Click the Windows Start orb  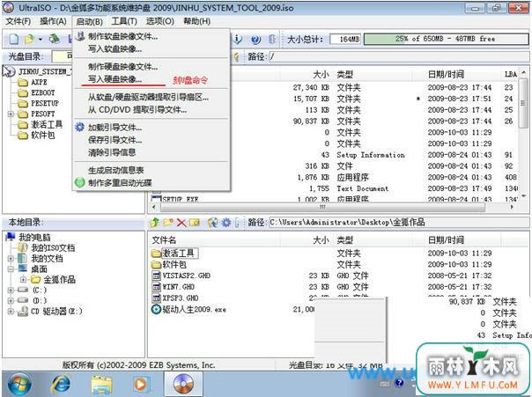click(x=19, y=385)
